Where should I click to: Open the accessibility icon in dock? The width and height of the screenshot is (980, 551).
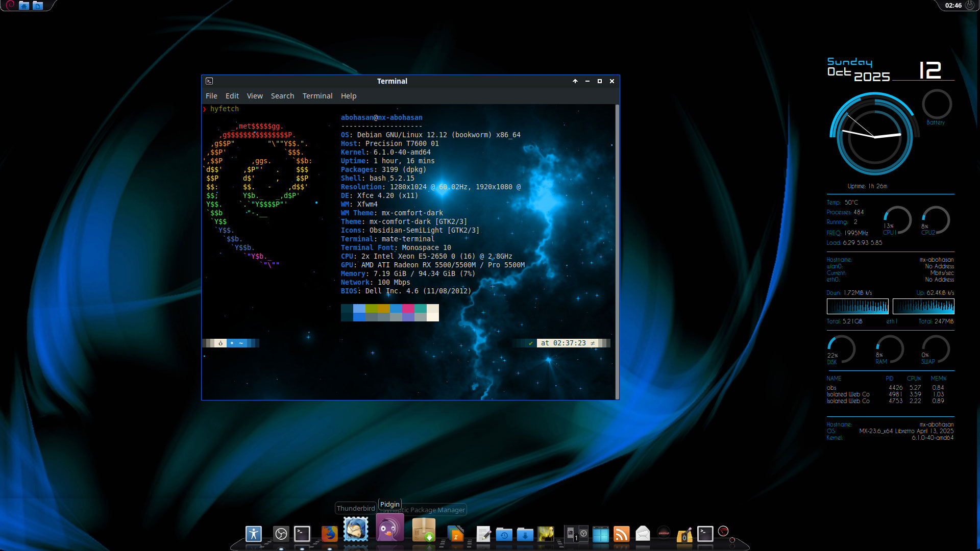point(254,534)
